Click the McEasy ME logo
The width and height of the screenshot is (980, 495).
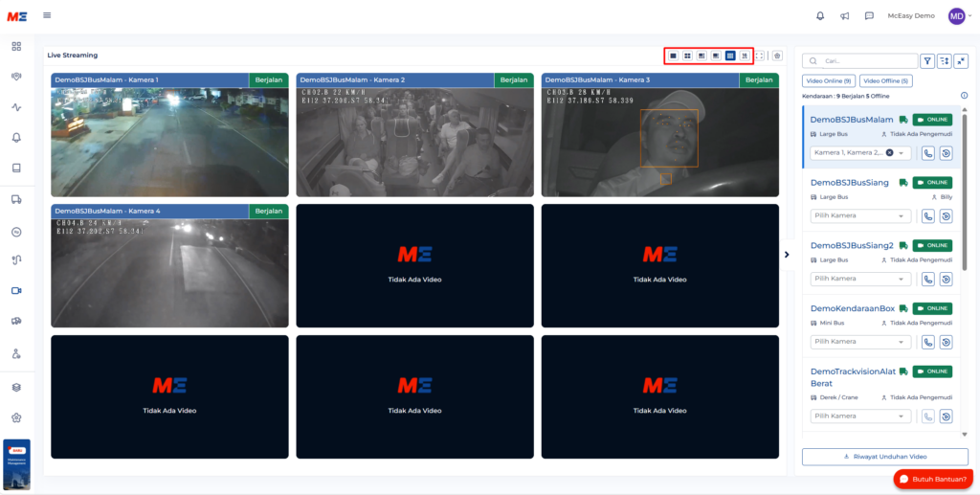[x=17, y=16]
